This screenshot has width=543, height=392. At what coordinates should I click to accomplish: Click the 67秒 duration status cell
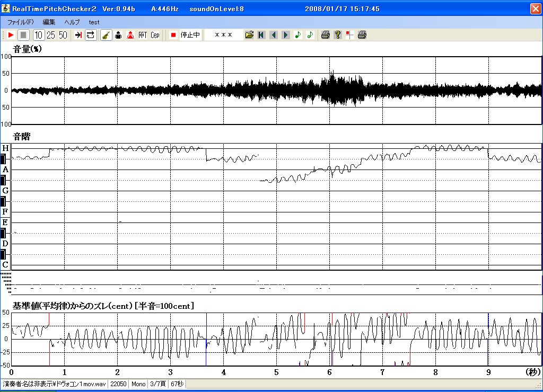coord(177,384)
